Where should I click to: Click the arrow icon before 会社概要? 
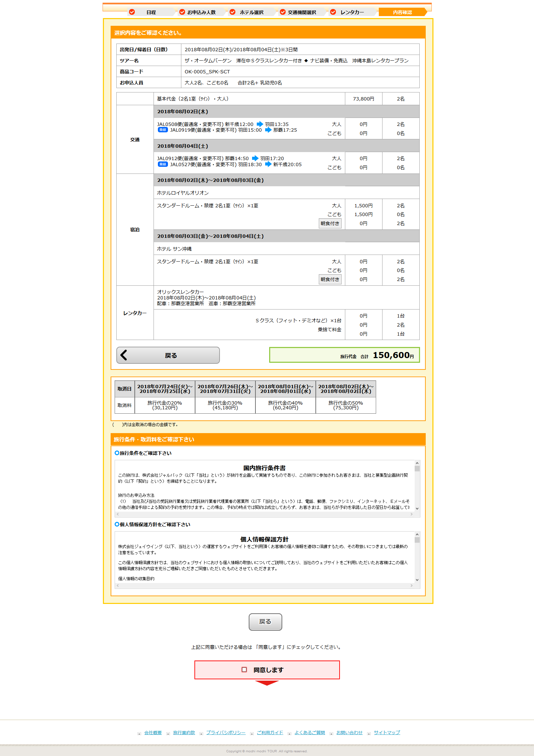click(139, 734)
